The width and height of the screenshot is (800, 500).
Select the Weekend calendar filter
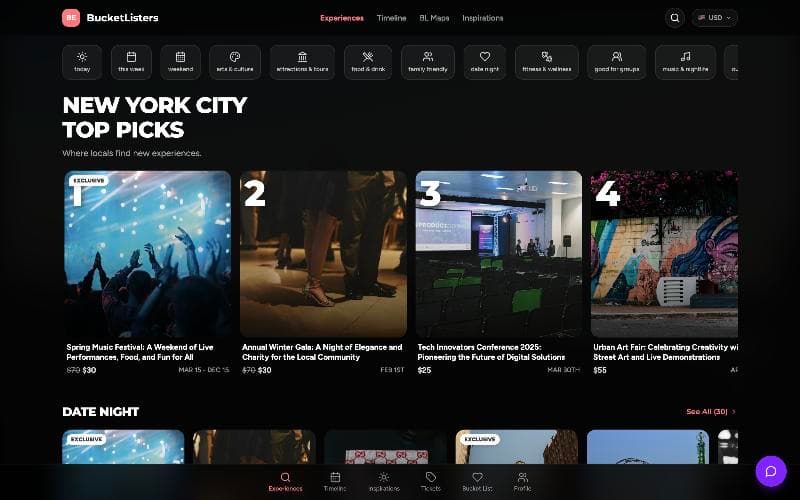[x=181, y=62]
